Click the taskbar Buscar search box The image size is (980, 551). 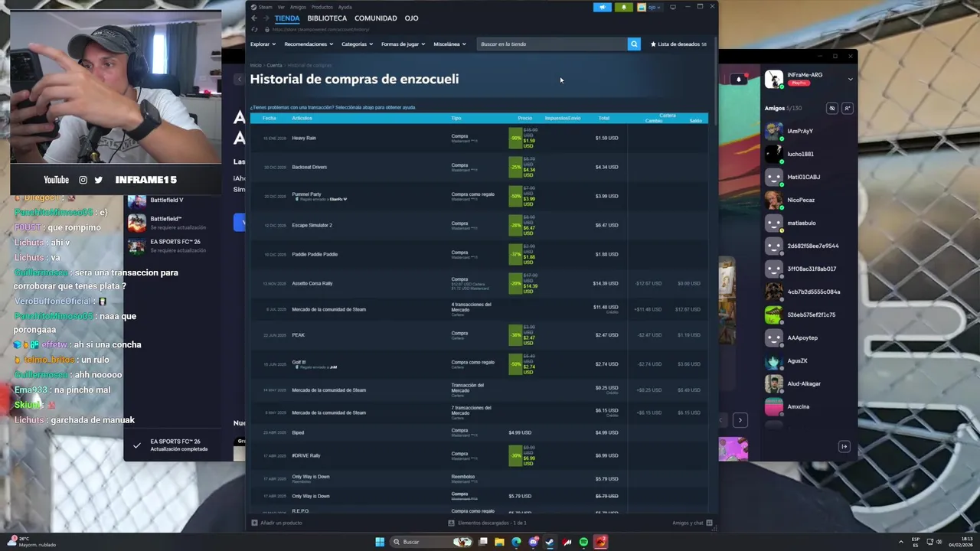[x=433, y=542]
